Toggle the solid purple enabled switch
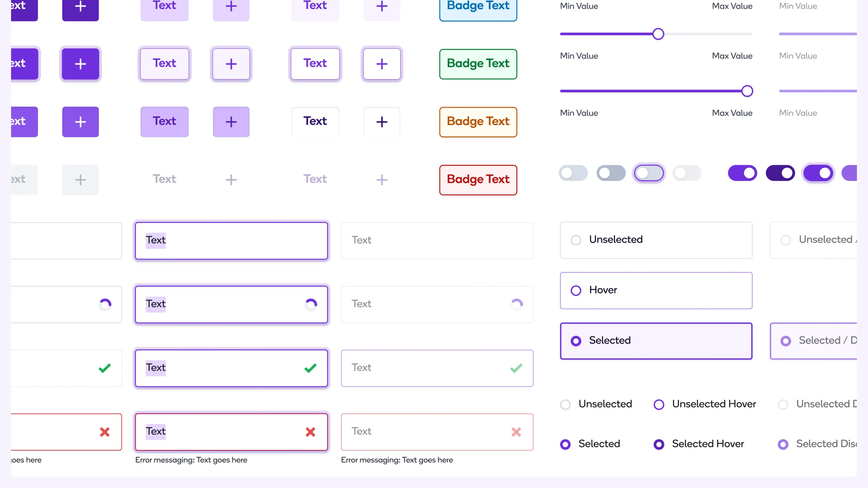Viewport: 868px width, 488px height. click(743, 173)
